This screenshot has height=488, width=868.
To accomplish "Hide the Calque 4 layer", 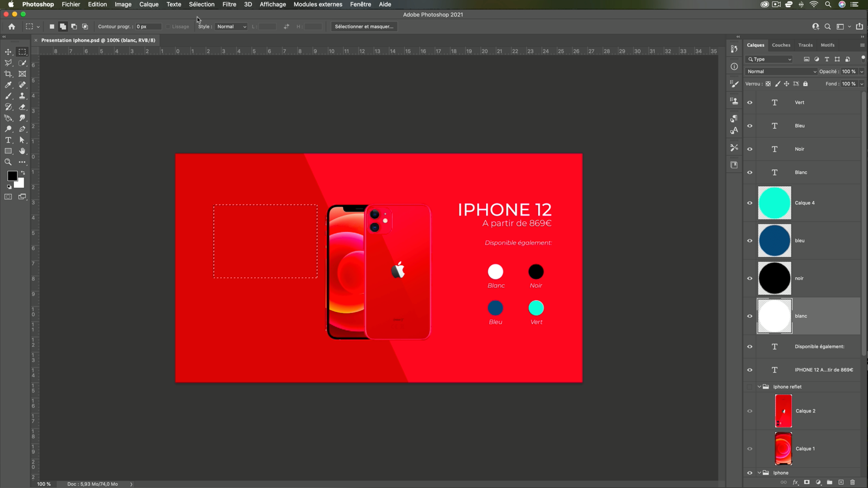I will 750,203.
